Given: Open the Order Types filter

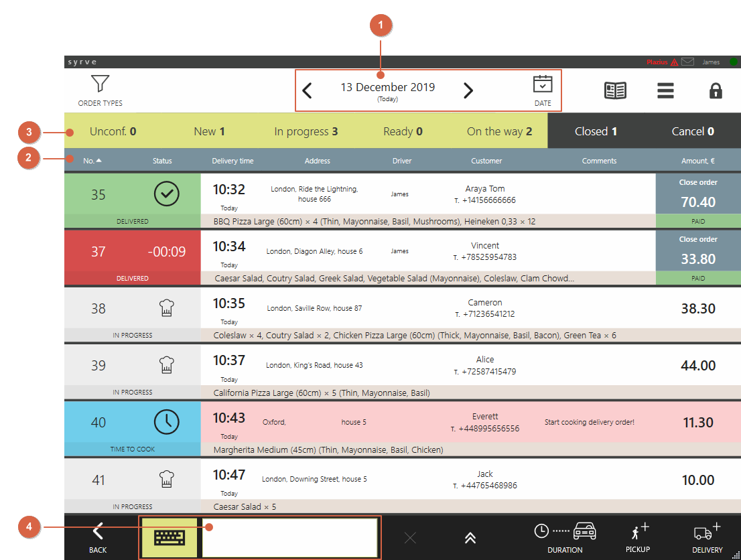Looking at the screenshot, I should tap(100, 90).
